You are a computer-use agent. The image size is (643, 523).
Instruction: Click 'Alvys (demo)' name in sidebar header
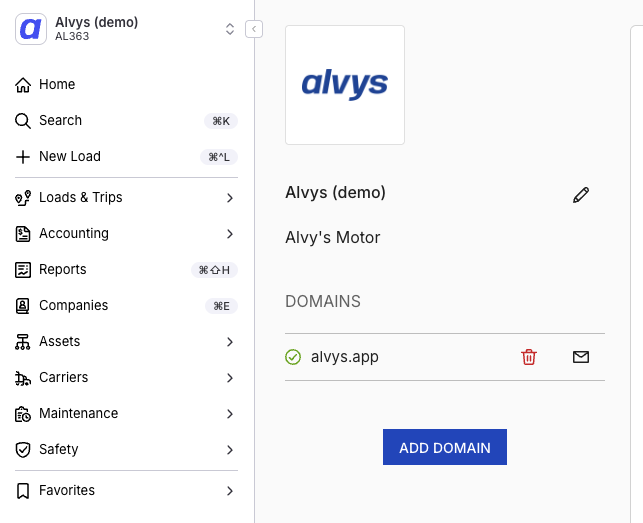97,22
